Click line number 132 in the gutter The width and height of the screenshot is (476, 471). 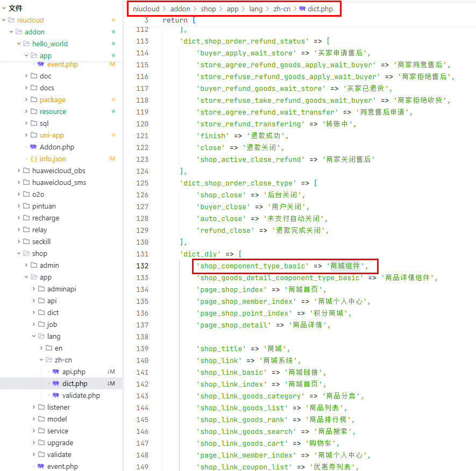pyautogui.click(x=142, y=266)
